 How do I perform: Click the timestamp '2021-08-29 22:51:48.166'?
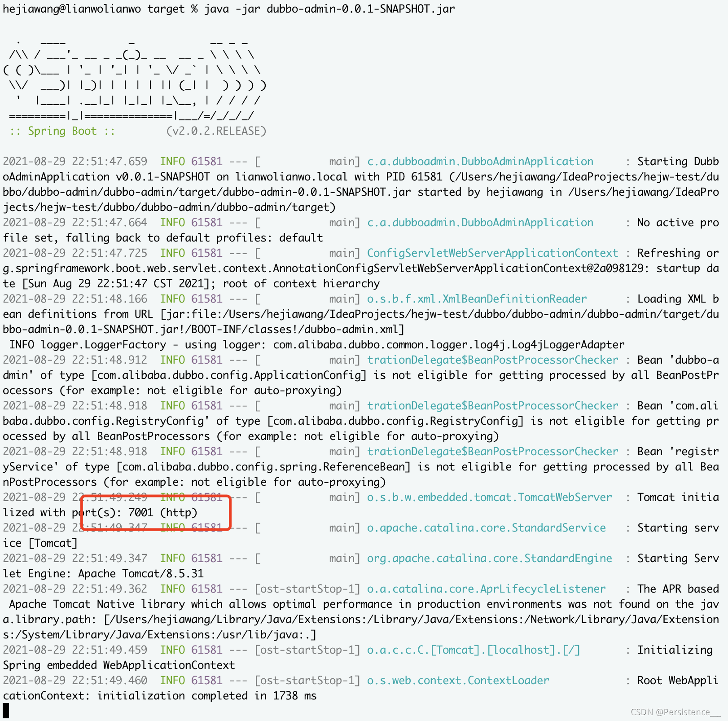75,299
